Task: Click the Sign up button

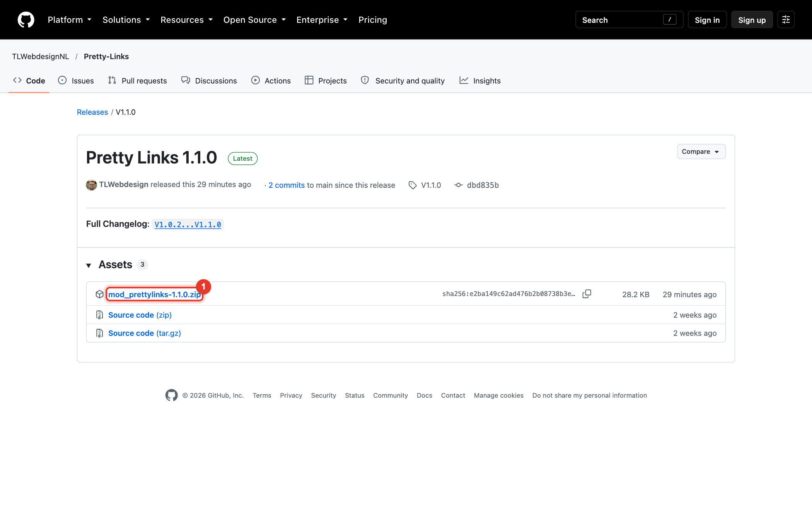Action: (752, 20)
